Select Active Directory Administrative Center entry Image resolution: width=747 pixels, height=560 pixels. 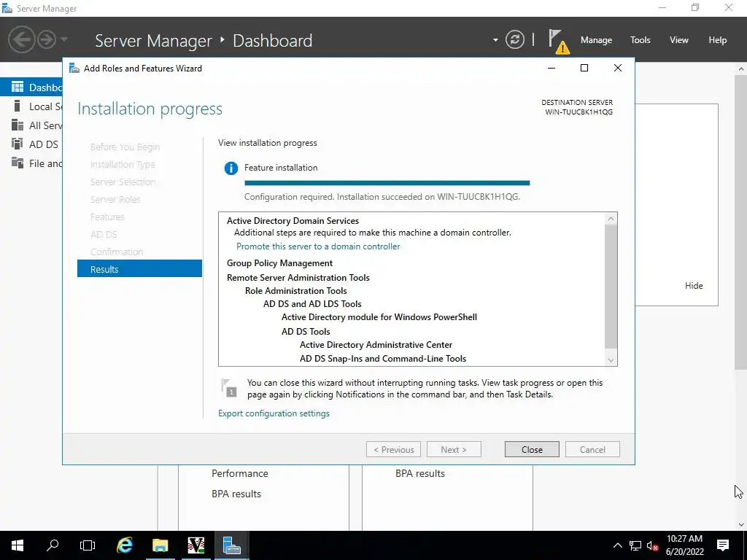pyautogui.click(x=376, y=345)
